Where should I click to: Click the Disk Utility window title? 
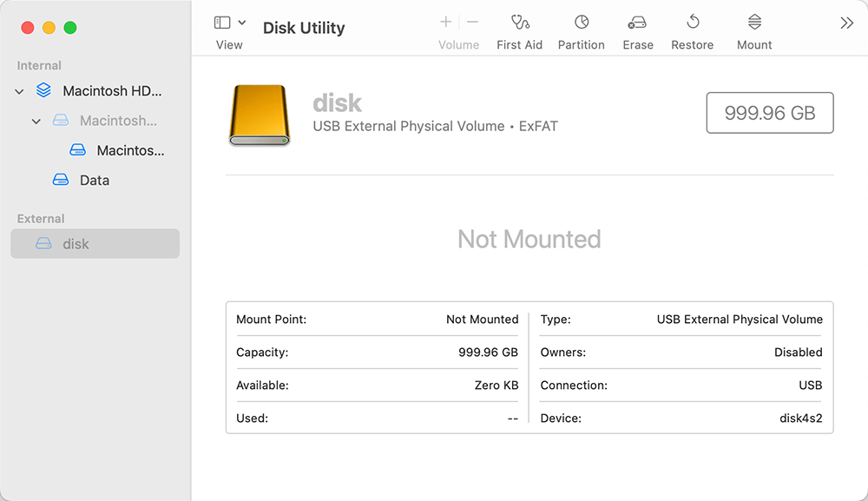click(x=303, y=28)
